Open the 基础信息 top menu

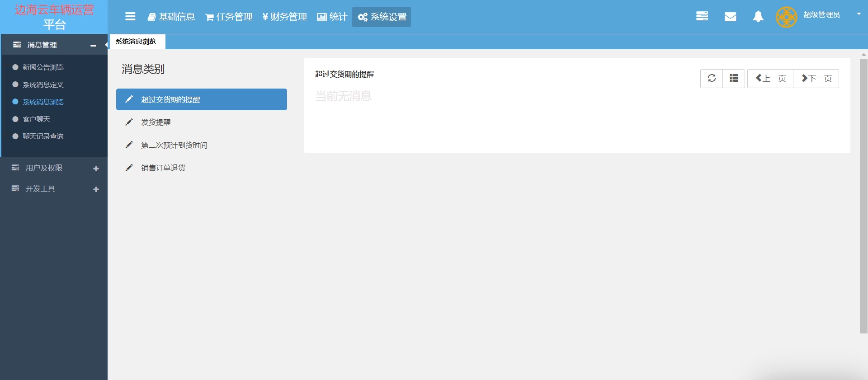(x=171, y=17)
